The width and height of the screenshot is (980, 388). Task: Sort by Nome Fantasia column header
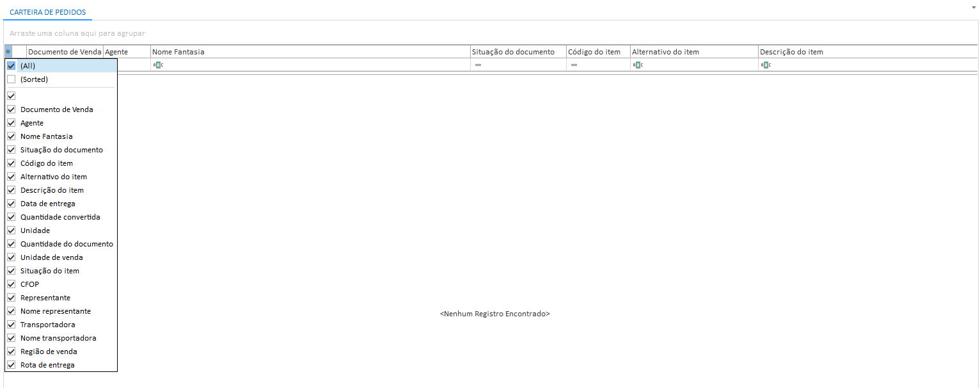coord(310,52)
